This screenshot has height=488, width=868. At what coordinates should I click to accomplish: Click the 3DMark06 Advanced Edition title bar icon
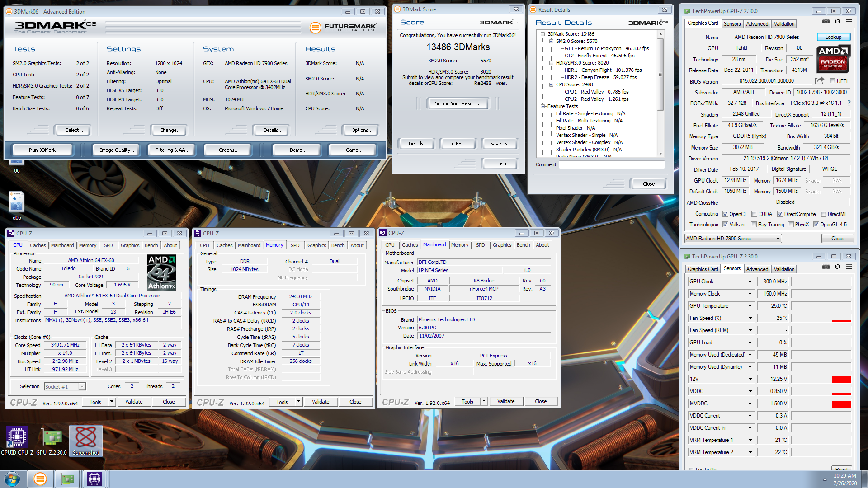(9, 11)
